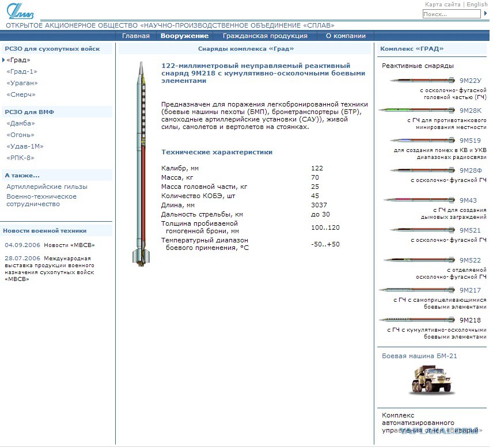Screen dimensions: 493x448
Task: Click the 9М22У label text link
Action: [x=471, y=81]
